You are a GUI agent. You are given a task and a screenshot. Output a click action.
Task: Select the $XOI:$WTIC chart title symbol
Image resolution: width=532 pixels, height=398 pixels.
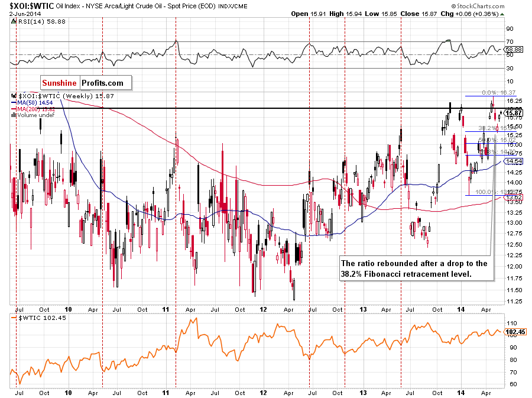pos(31,6)
